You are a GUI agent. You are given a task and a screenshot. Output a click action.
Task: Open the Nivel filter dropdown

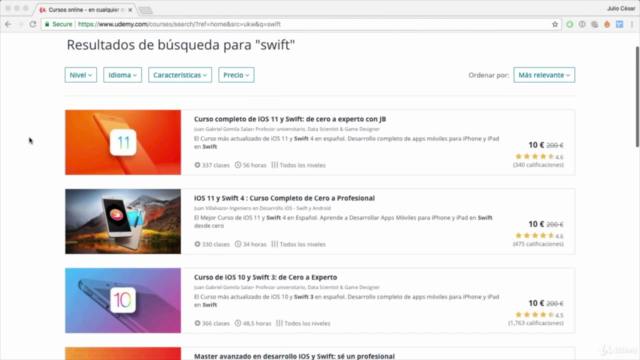coord(81,75)
